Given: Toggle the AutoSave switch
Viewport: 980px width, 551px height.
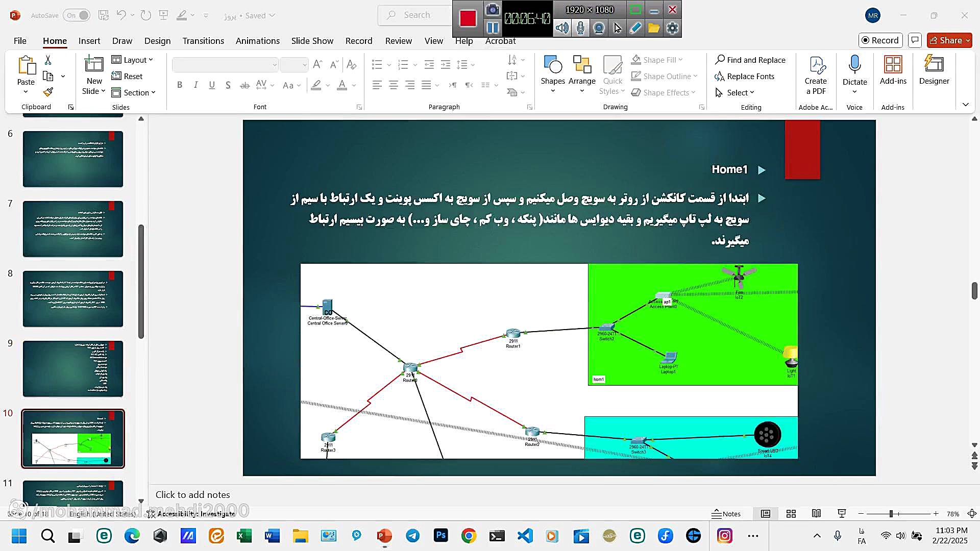Looking at the screenshot, I should click(77, 15).
